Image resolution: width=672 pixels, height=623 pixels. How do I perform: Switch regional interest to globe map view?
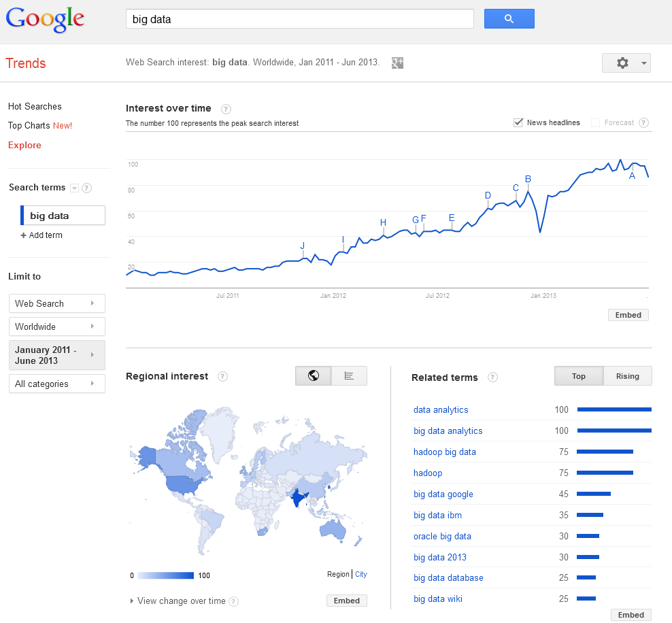pyautogui.click(x=314, y=376)
